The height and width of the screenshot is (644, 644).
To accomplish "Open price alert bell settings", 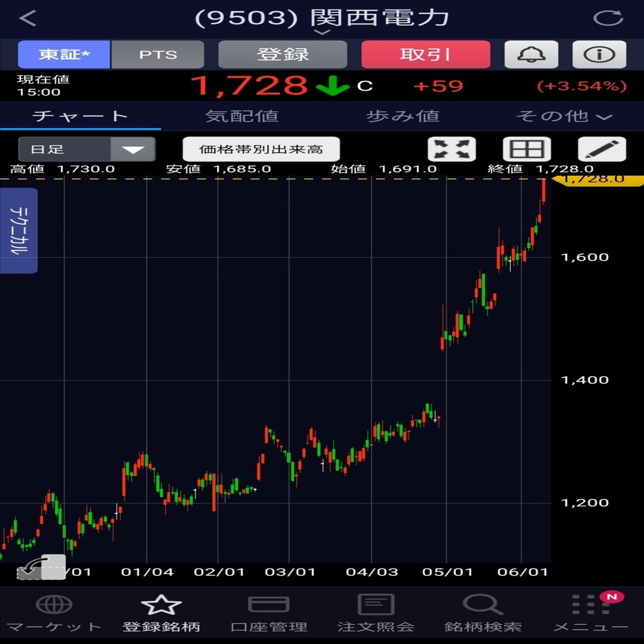I will pyautogui.click(x=531, y=54).
